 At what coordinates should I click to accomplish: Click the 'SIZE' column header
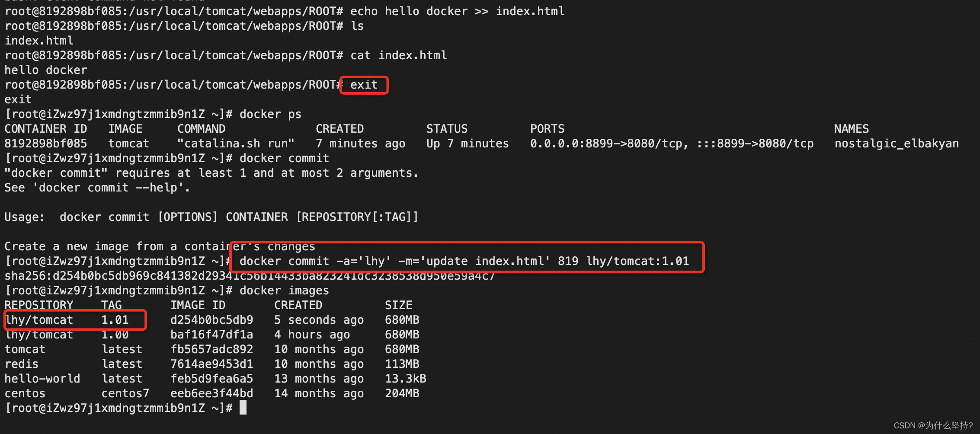click(x=398, y=305)
